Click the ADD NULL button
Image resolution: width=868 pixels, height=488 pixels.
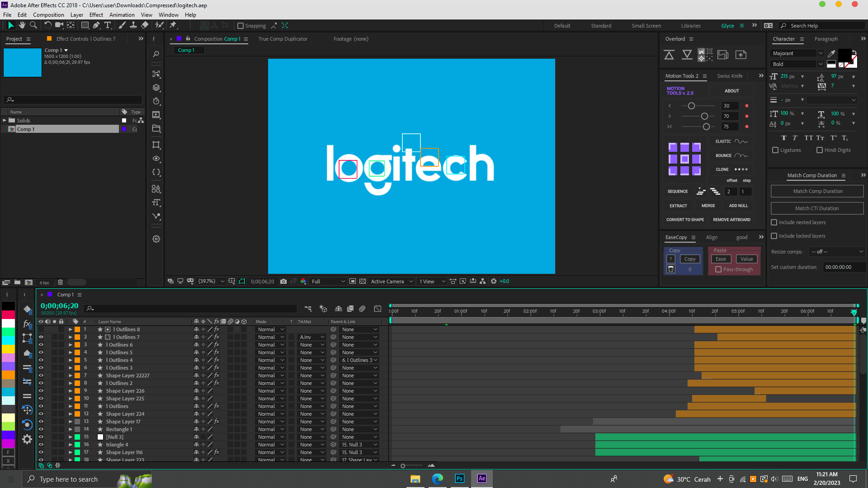click(738, 206)
